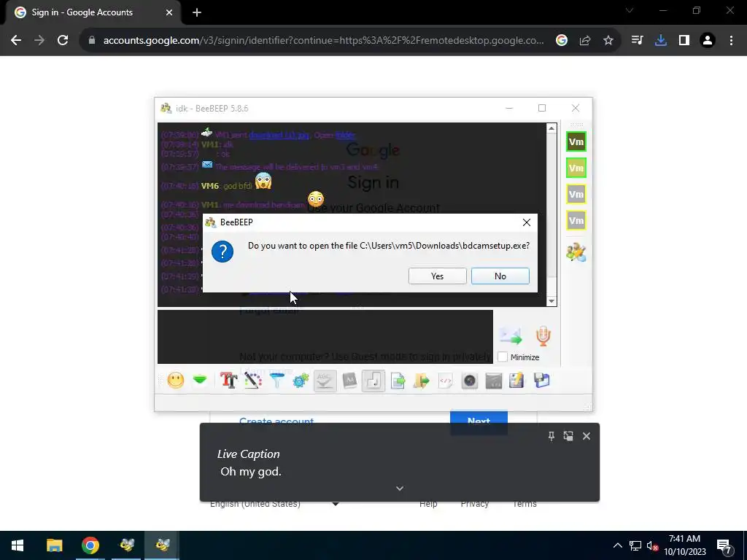Click chat scrollbar up arrow
This screenshot has width=747, height=560.
(551, 128)
